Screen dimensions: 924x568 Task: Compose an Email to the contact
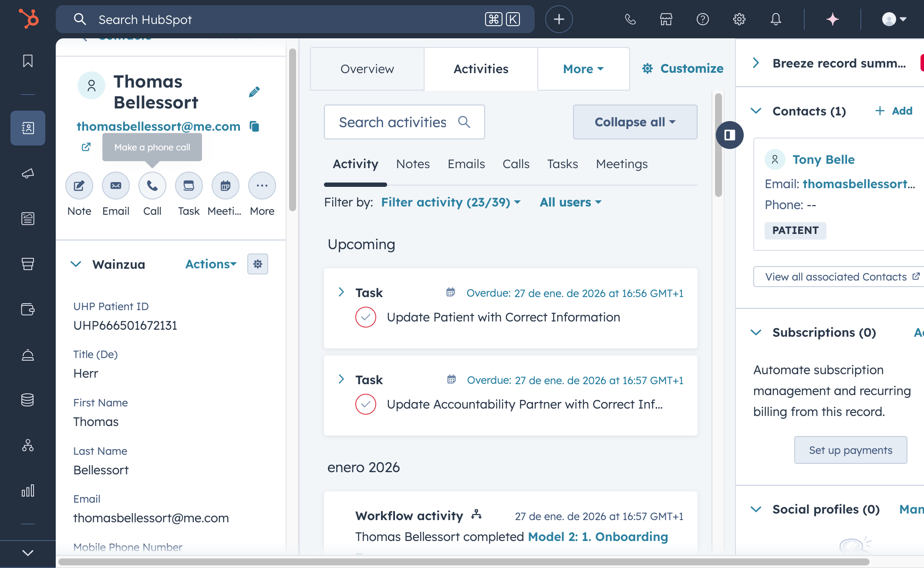[116, 186]
